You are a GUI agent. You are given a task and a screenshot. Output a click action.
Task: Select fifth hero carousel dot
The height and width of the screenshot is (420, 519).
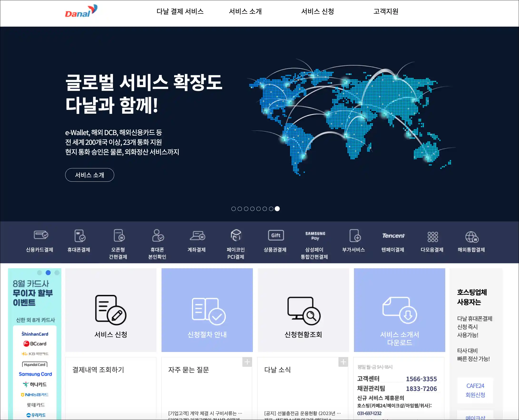259,209
